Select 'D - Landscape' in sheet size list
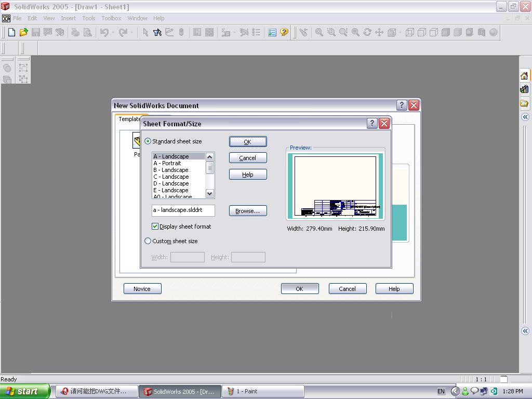The image size is (532, 399). tap(179, 183)
